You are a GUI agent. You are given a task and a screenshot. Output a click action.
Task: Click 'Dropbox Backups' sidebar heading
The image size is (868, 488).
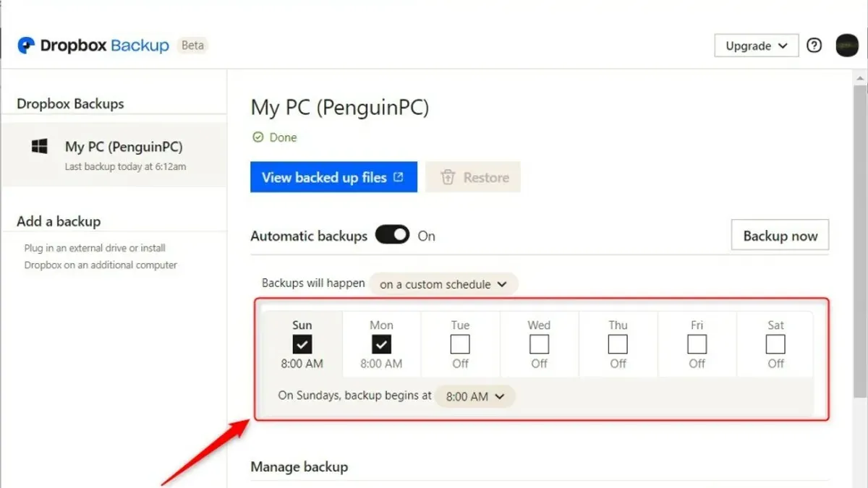pyautogui.click(x=70, y=103)
